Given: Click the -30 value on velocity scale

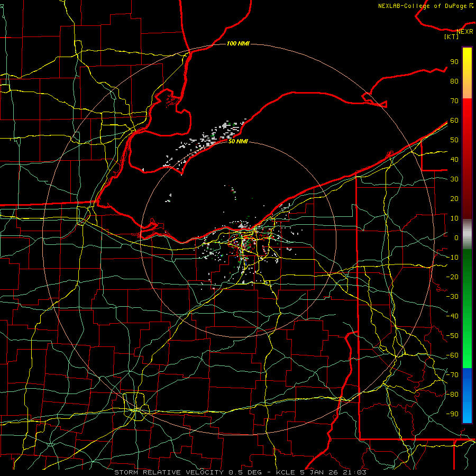Looking at the screenshot, I should pyautogui.click(x=452, y=297).
